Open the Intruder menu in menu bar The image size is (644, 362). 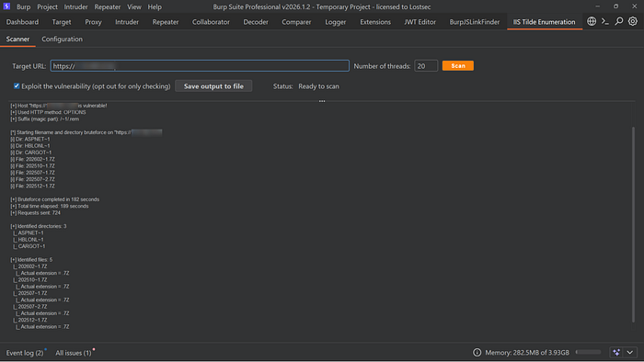(x=76, y=6)
